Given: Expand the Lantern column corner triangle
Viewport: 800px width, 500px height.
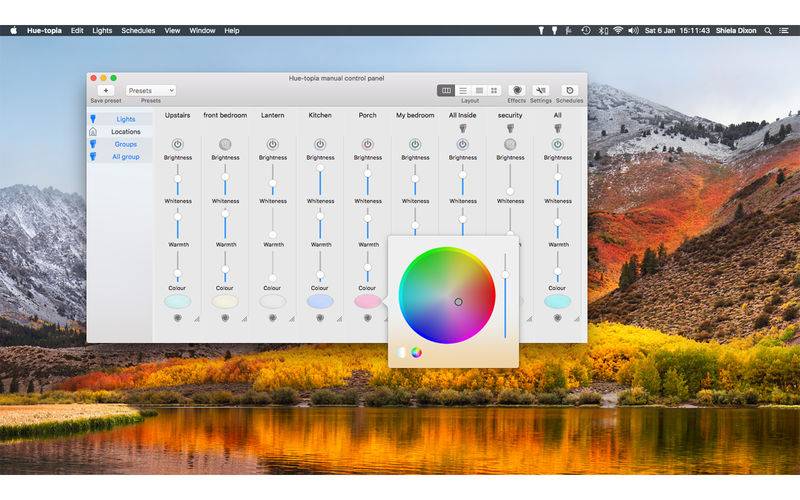Looking at the screenshot, I should [292, 319].
